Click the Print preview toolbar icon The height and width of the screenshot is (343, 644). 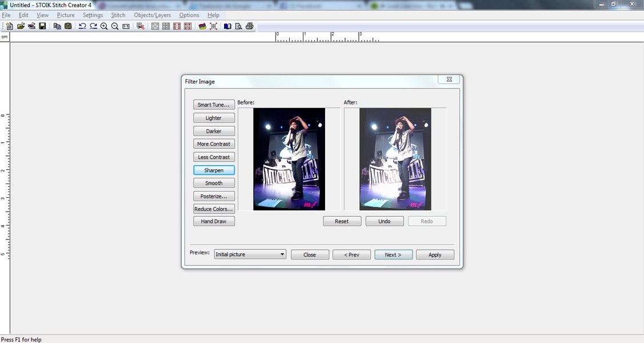pos(239,26)
